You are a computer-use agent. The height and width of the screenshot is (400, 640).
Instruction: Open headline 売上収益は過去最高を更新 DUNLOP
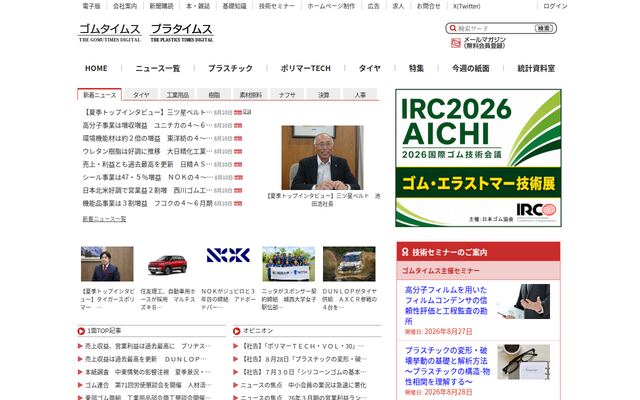(145, 359)
